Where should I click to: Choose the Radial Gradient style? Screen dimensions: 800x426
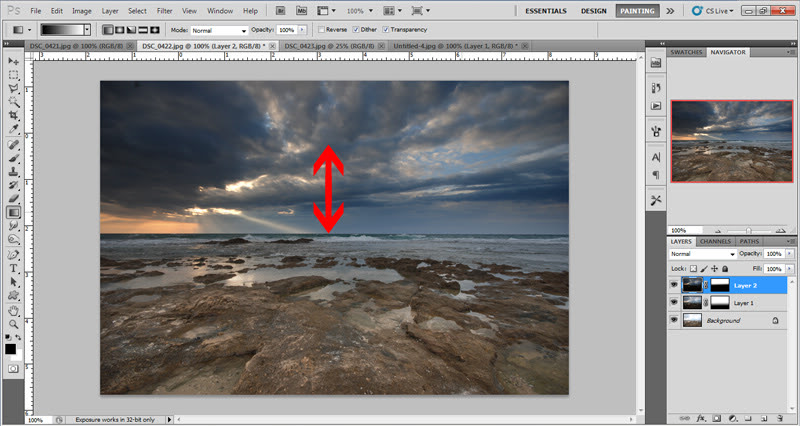coord(119,30)
